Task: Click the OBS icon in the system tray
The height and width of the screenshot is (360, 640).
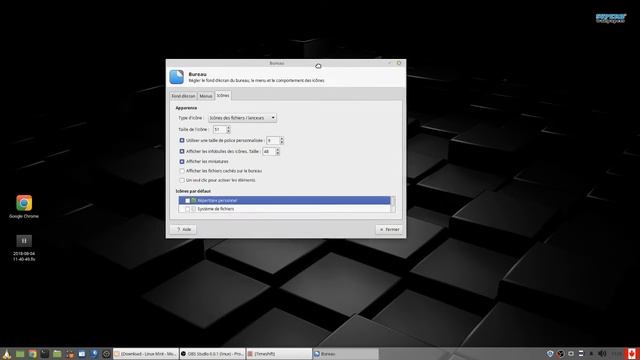Action: (x=560, y=353)
